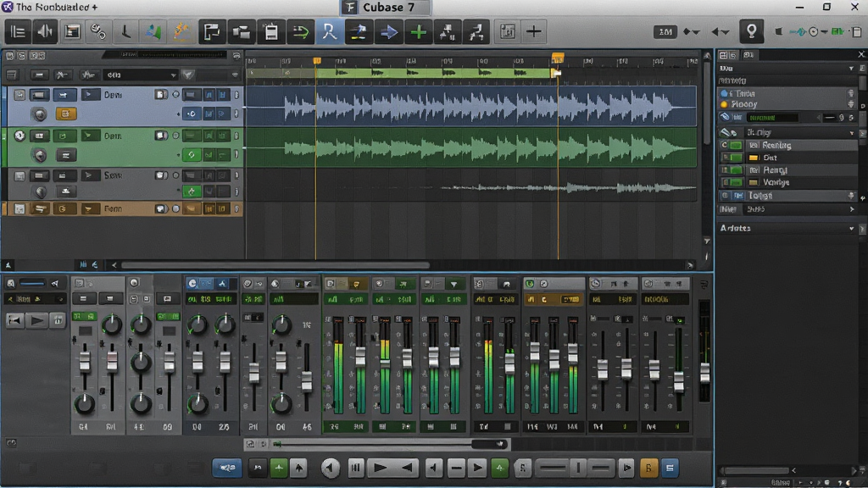Collapse the Ardetes section arrow
Viewport: 868px width, 488px height.
pos(851,229)
